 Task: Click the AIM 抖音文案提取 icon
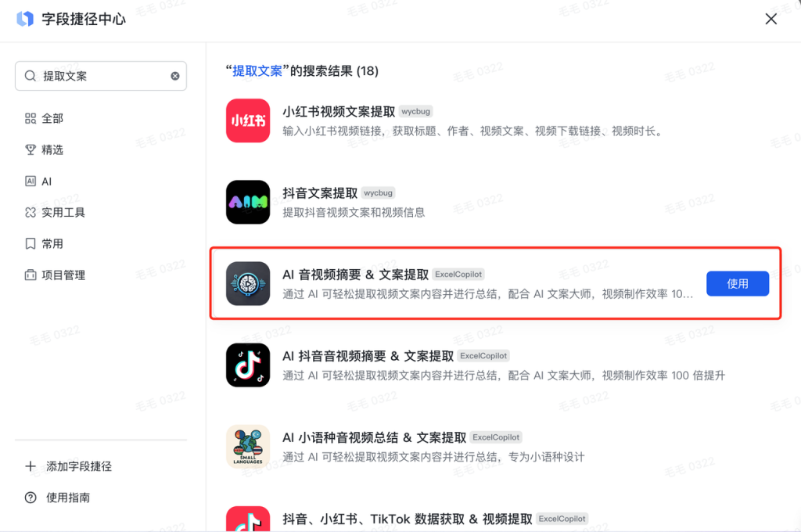coord(248,202)
